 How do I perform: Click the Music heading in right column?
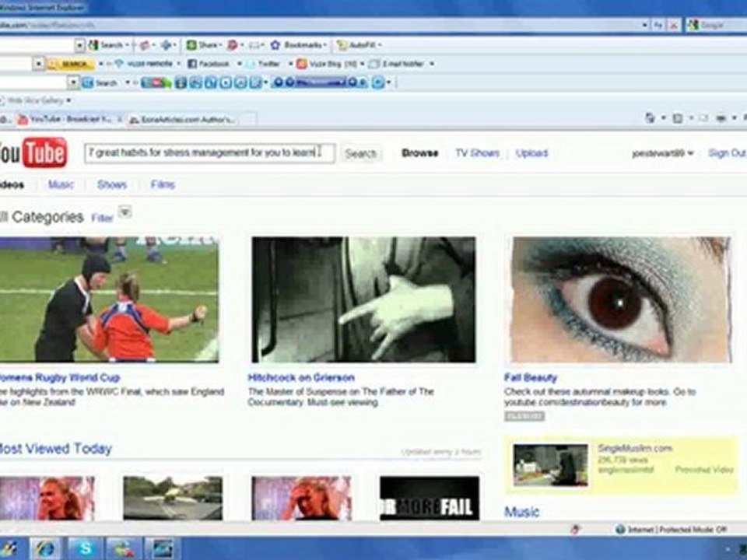[x=521, y=512]
